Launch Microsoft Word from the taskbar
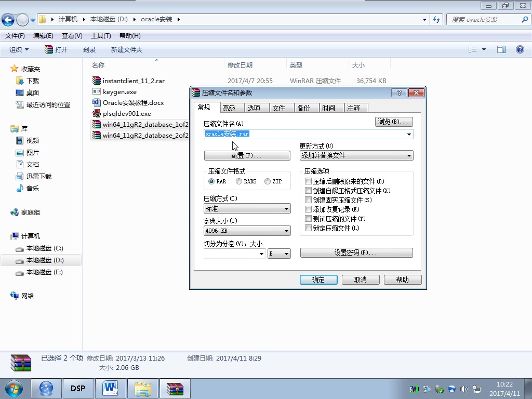Viewport: 532px width, 399px height. coord(110,388)
